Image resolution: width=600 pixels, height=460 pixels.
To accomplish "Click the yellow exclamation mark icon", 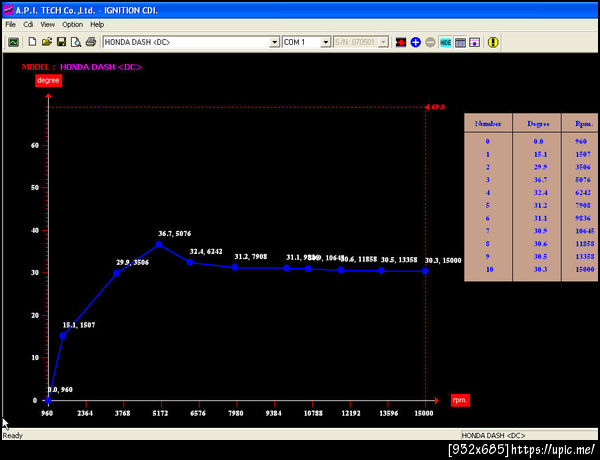I will (493, 42).
